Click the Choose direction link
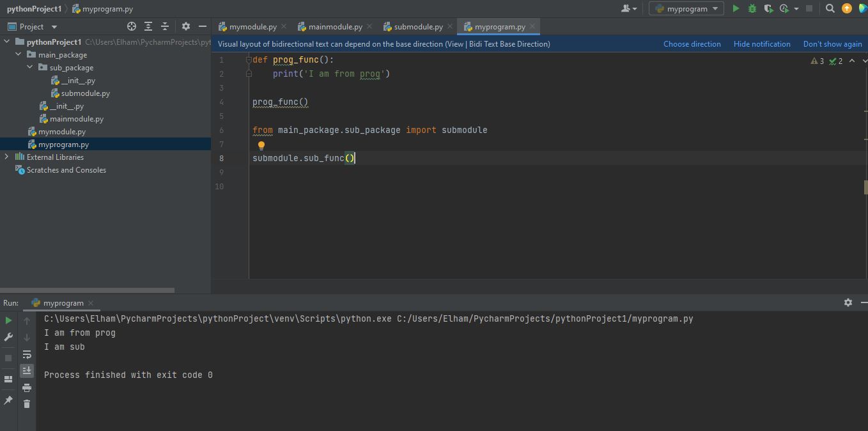The height and width of the screenshot is (431, 868). click(692, 44)
